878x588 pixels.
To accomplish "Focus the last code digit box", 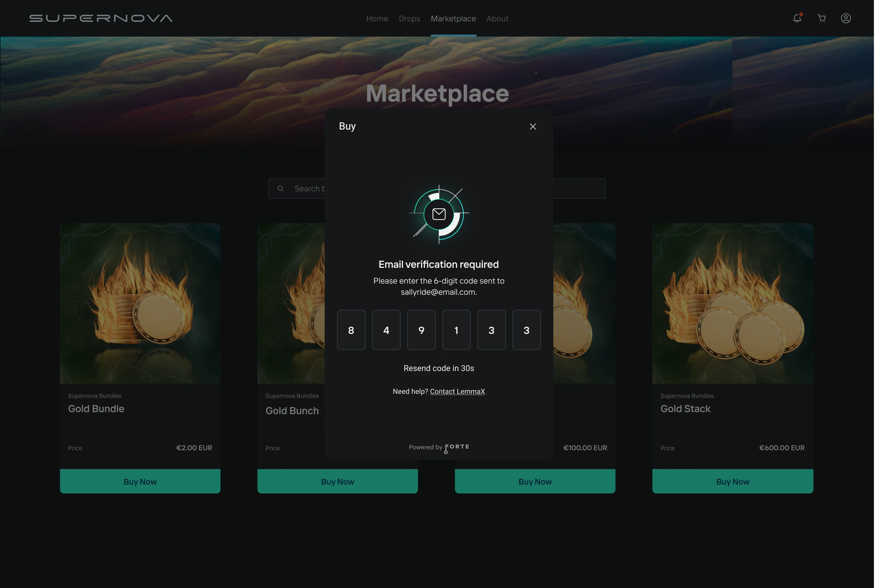I will tap(526, 330).
